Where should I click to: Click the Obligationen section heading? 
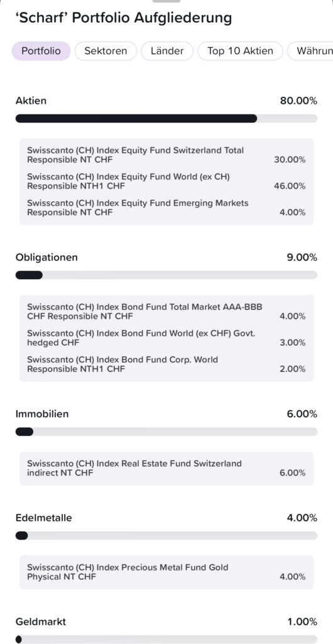click(46, 257)
